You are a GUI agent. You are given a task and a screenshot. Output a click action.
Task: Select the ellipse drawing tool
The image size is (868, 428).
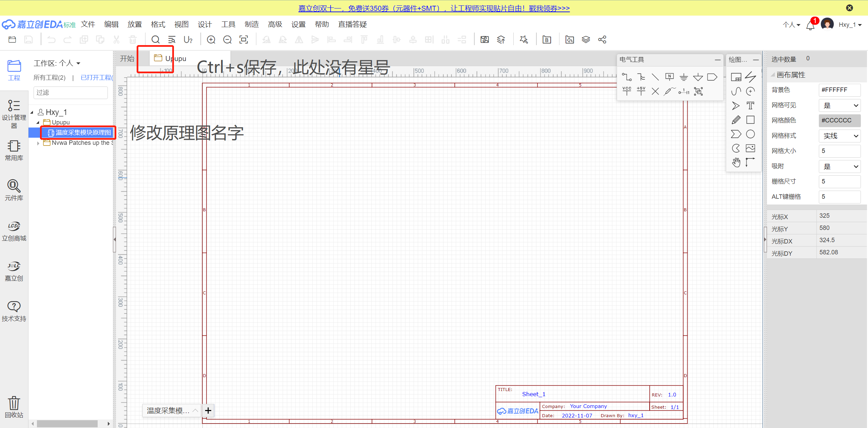coord(750,134)
